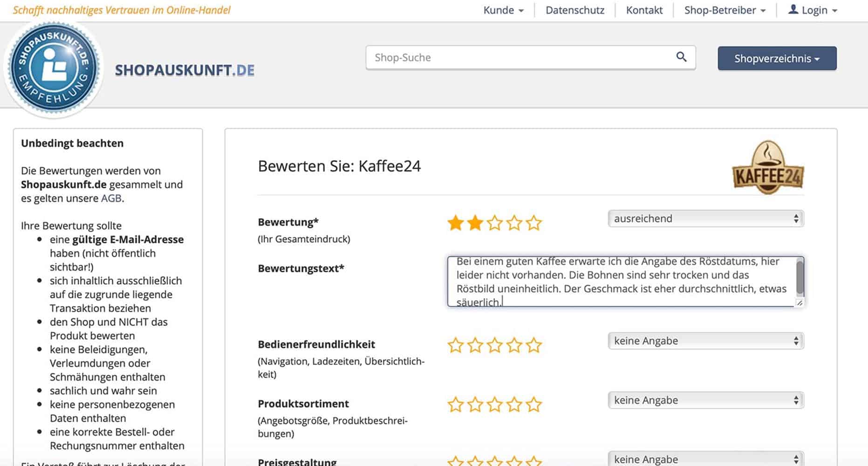This screenshot has width=868, height=466.
Task: Open the Shop-Betreiber menu
Action: pos(724,10)
